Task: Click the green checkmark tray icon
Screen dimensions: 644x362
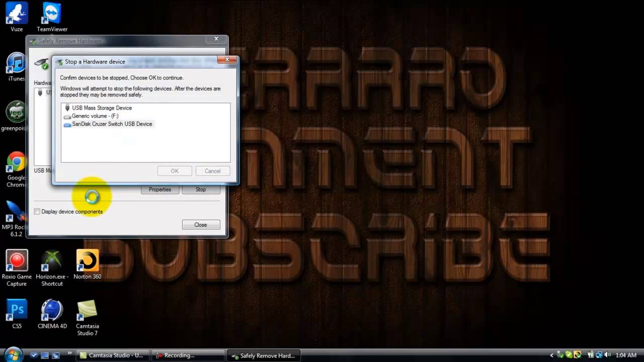Action: point(569,355)
